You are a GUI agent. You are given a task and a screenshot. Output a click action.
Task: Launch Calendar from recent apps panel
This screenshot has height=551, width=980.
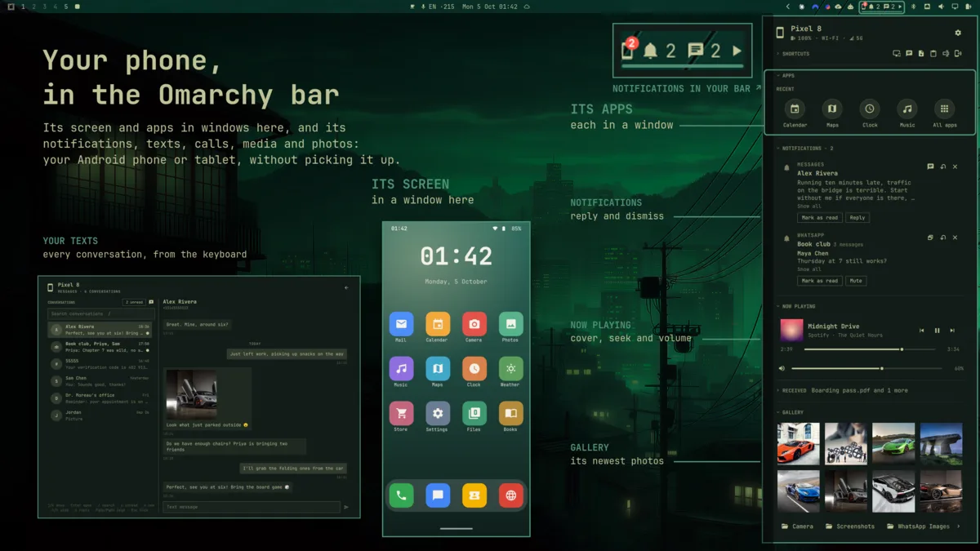(x=795, y=109)
